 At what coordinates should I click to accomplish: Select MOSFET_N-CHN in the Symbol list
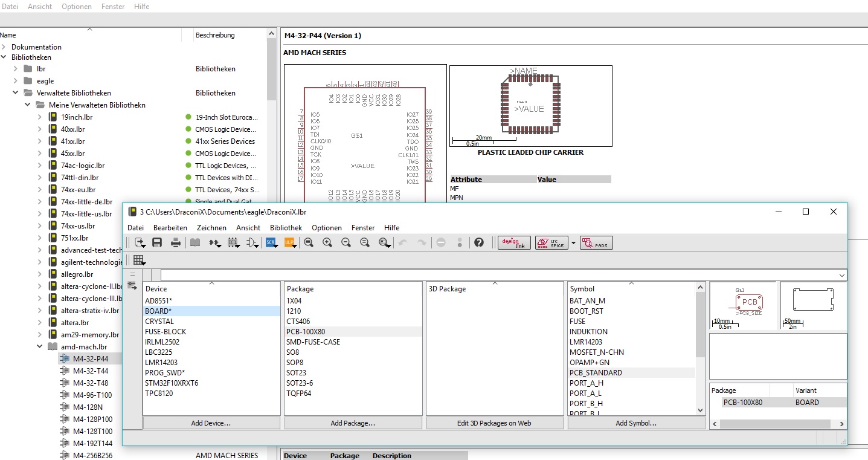597,352
